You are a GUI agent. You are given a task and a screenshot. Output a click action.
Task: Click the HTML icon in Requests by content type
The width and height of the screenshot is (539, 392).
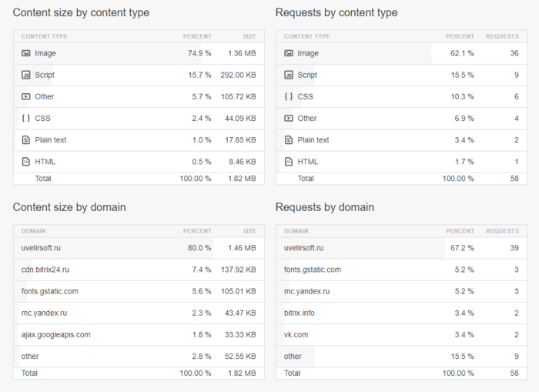(x=289, y=162)
